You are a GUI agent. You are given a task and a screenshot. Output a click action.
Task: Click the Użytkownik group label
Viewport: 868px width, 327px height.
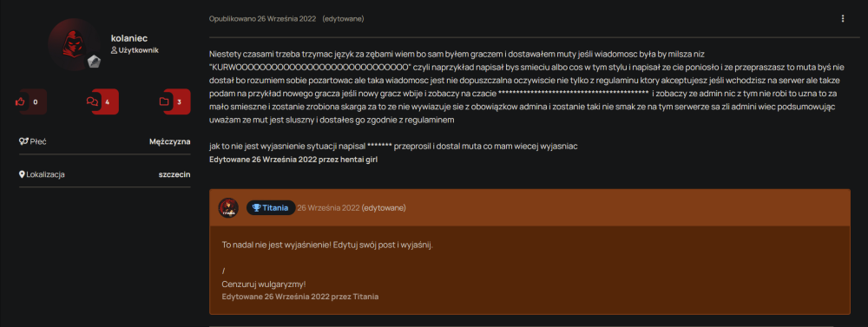tap(135, 50)
